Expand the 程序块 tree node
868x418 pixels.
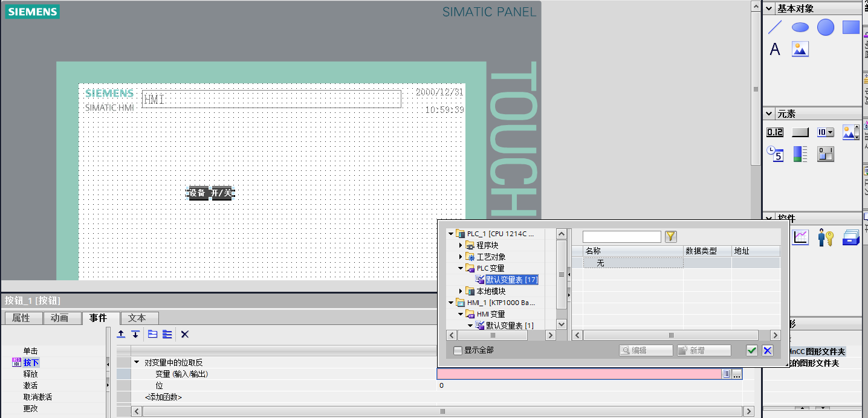point(461,245)
